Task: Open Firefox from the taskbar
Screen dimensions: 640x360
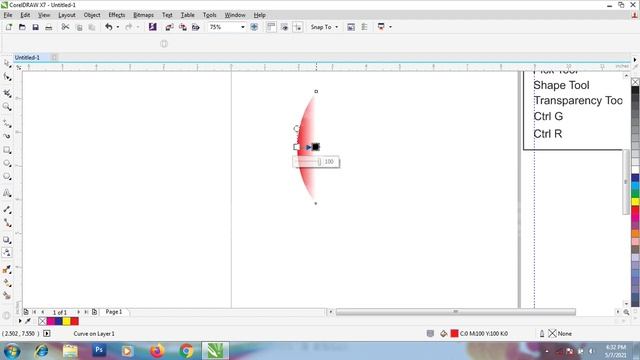Action: [x=157, y=350]
